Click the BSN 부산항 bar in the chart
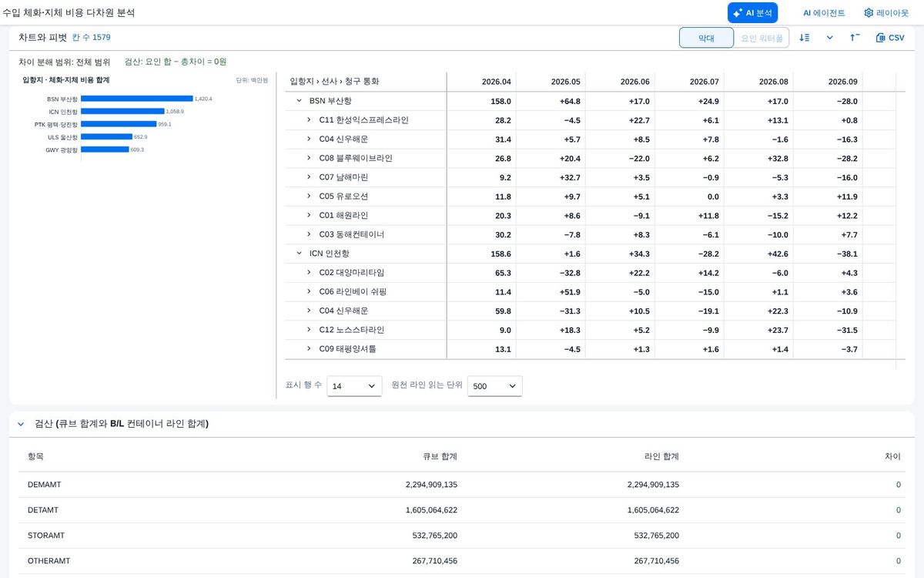This screenshot has width=924, height=578. [x=137, y=99]
